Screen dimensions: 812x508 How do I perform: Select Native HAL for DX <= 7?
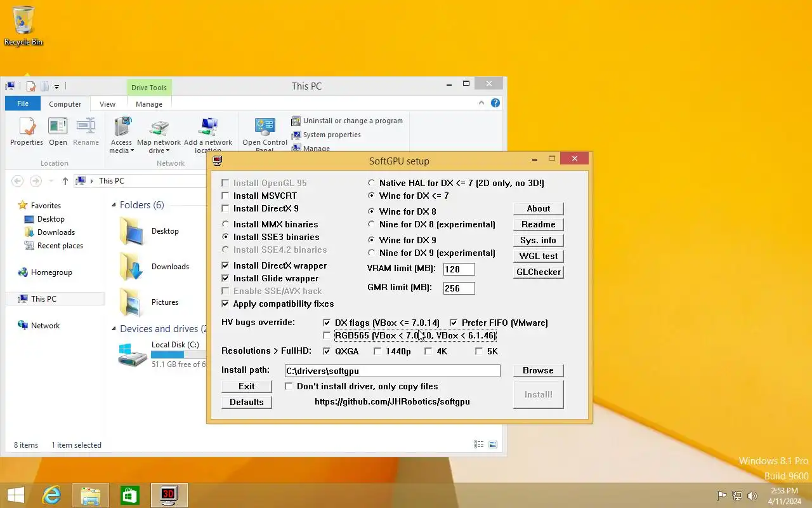pos(372,183)
